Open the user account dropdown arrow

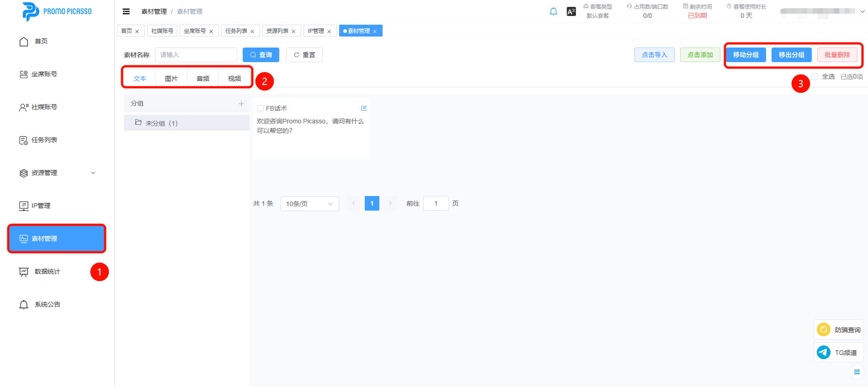[862, 11]
